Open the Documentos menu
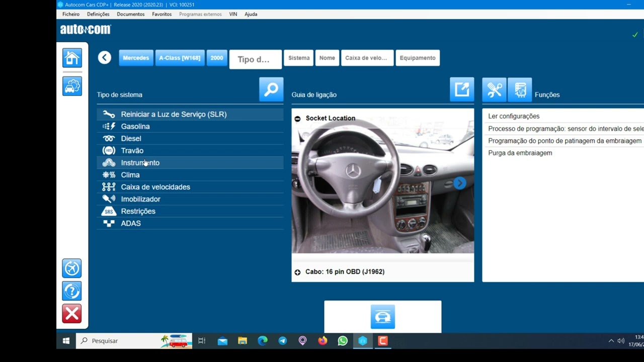The width and height of the screenshot is (644, 362). point(131,14)
